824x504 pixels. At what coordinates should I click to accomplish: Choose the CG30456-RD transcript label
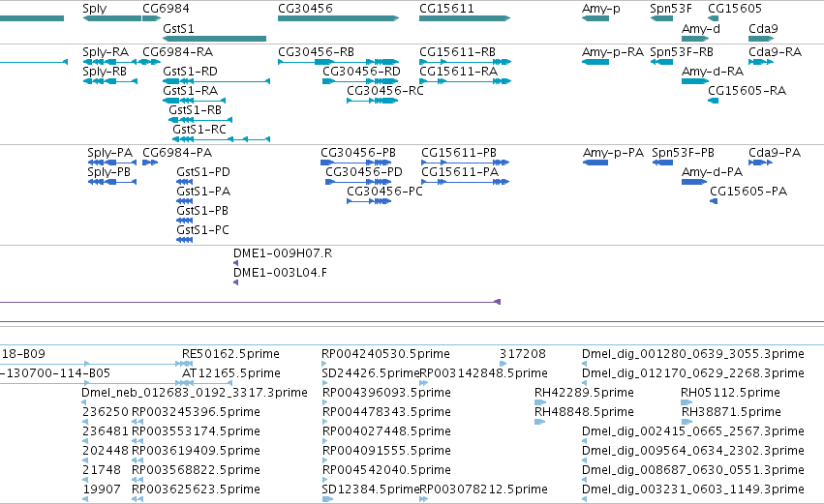[361, 72]
